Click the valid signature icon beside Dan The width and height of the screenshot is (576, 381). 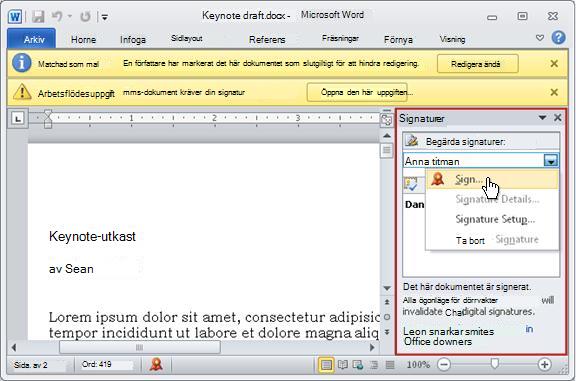[410, 184]
